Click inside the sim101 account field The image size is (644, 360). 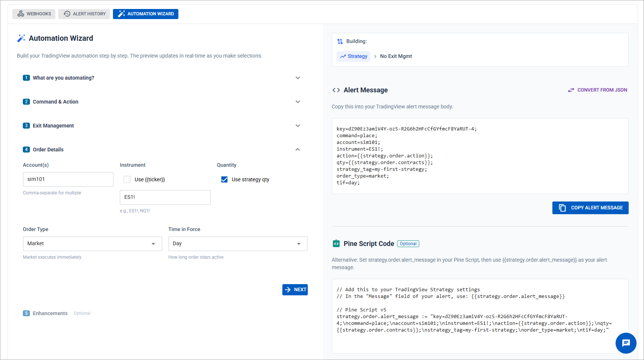click(68, 179)
